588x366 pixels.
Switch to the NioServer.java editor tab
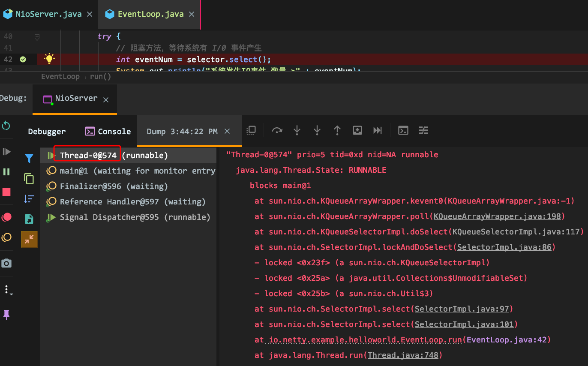[x=48, y=14]
